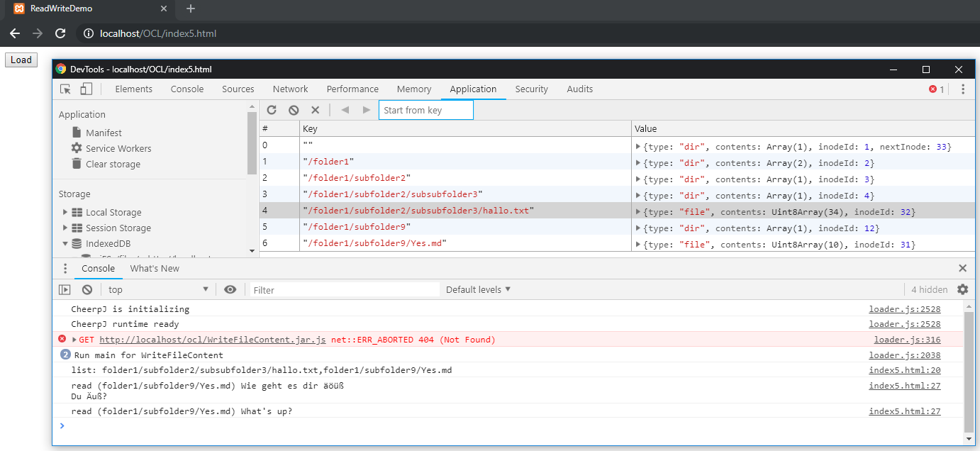Open the What's New tab
The height and width of the screenshot is (451, 980).
(155, 268)
